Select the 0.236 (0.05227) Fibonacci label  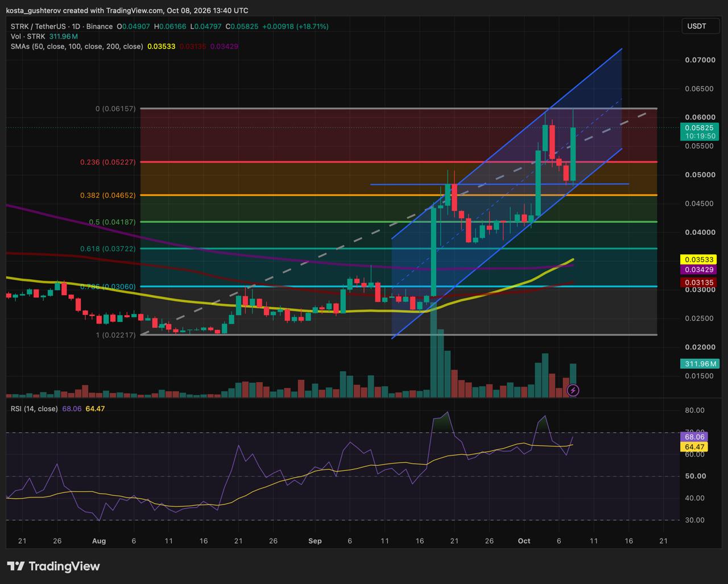click(107, 162)
